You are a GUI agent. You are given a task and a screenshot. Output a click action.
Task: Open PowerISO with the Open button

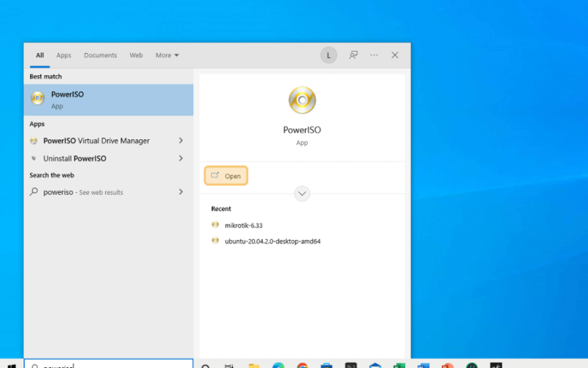point(226,176)
